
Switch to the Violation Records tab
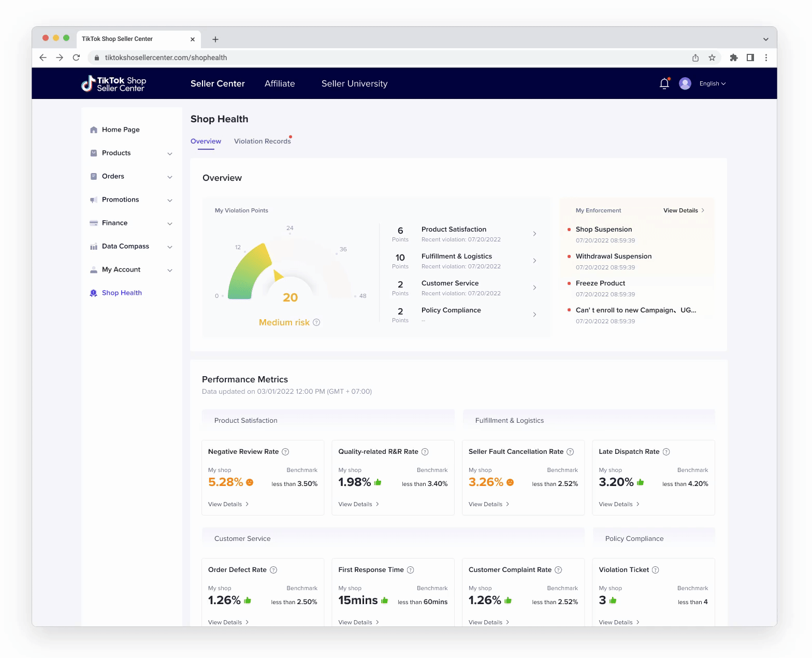(x=262, y=141)
